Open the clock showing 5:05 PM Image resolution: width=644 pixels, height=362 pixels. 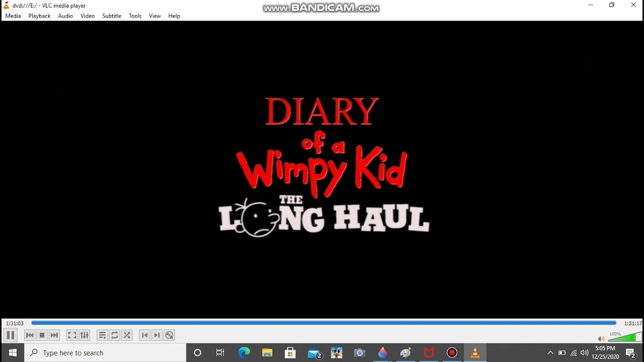[605, 352]
